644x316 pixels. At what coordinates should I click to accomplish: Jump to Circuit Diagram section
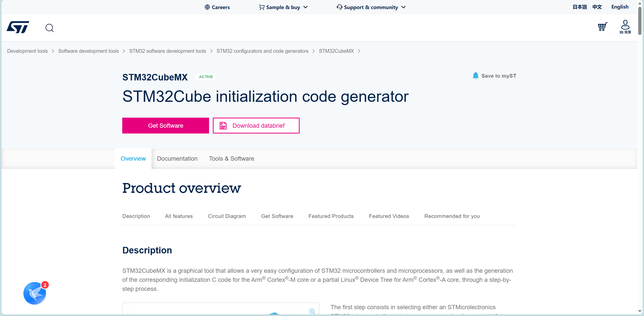click(227, 216)
